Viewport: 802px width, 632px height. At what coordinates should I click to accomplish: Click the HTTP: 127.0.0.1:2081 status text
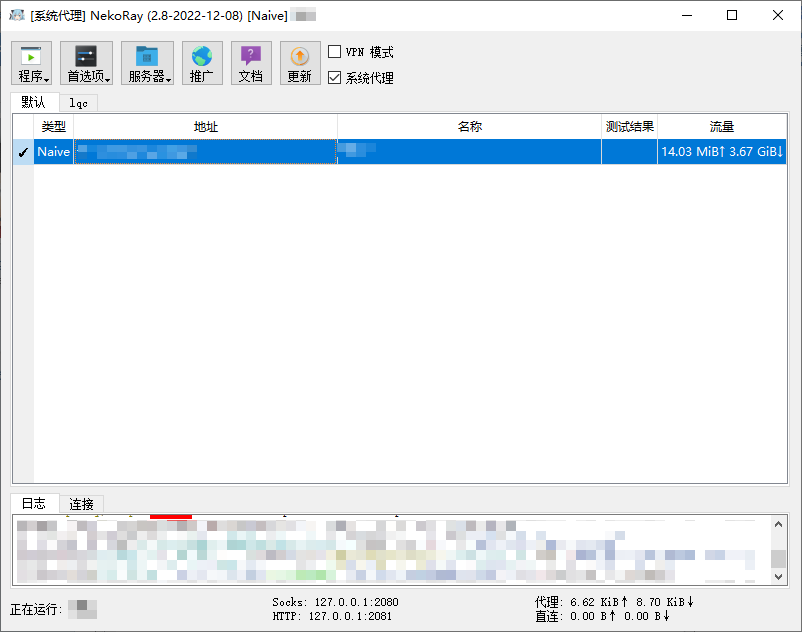click(x=332, y=616)
